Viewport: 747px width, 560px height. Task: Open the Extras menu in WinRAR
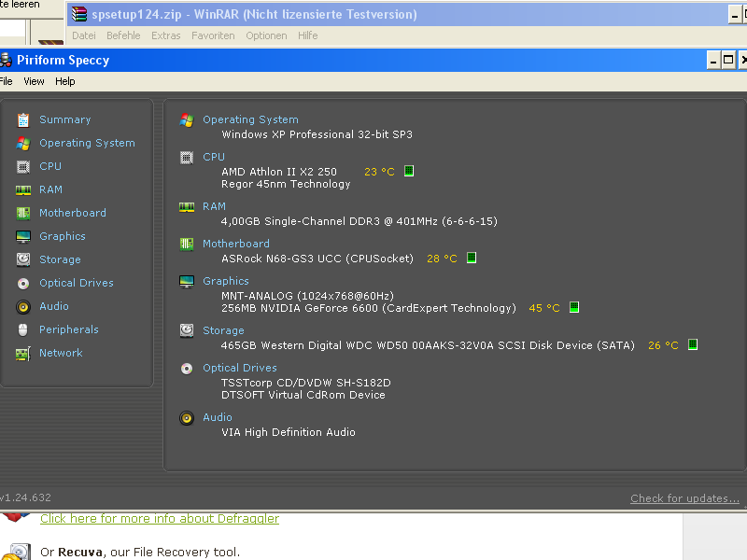click(x=166, y=35)
